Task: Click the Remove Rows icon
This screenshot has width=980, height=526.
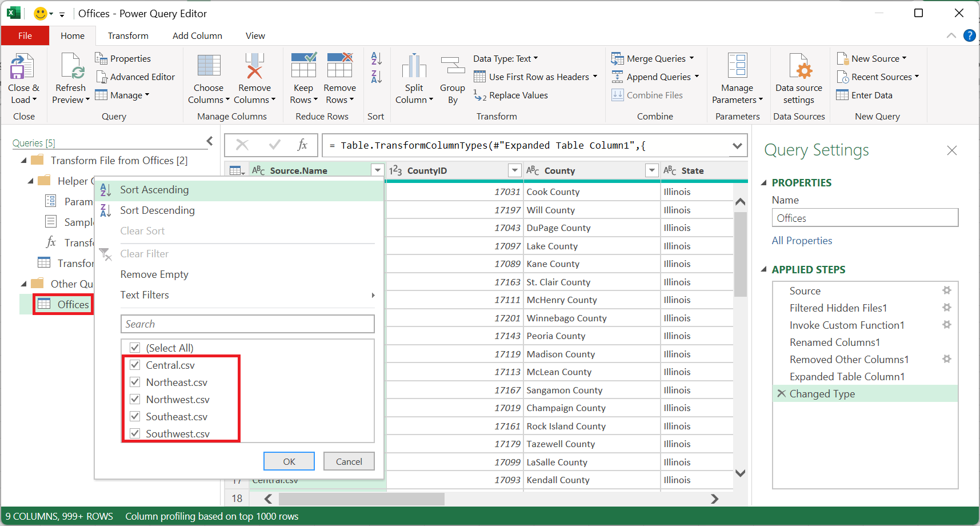Action: pyautogui.click(x=339, y=65)
